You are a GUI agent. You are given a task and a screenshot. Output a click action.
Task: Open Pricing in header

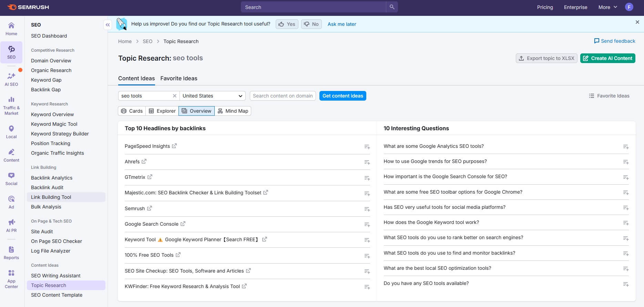coord(545,7)
